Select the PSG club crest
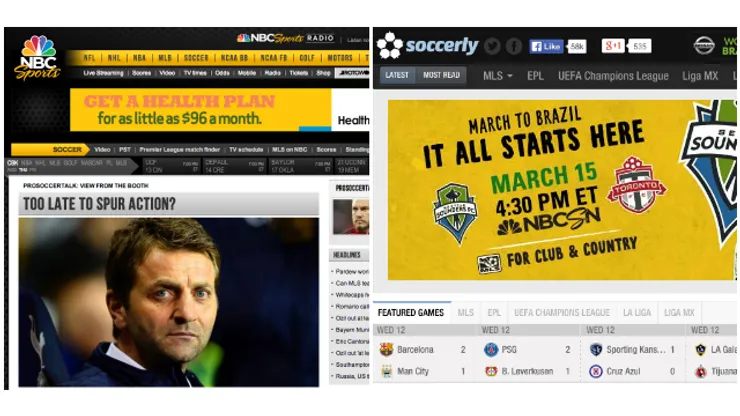740x416 pixels. (x=491, y=349)
